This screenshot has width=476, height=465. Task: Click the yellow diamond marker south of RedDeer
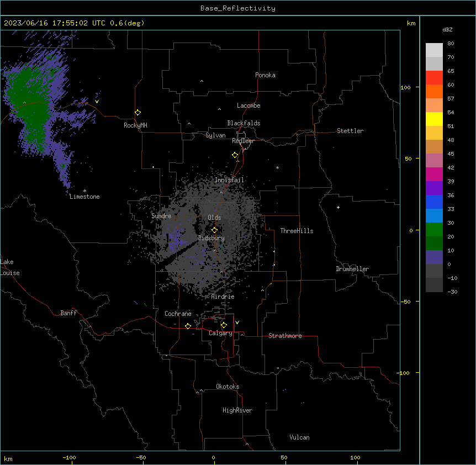[235, 155]
